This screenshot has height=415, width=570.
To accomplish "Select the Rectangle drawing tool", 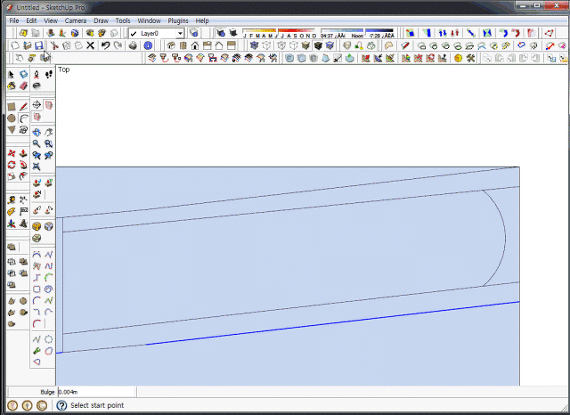I will [11, 106].
